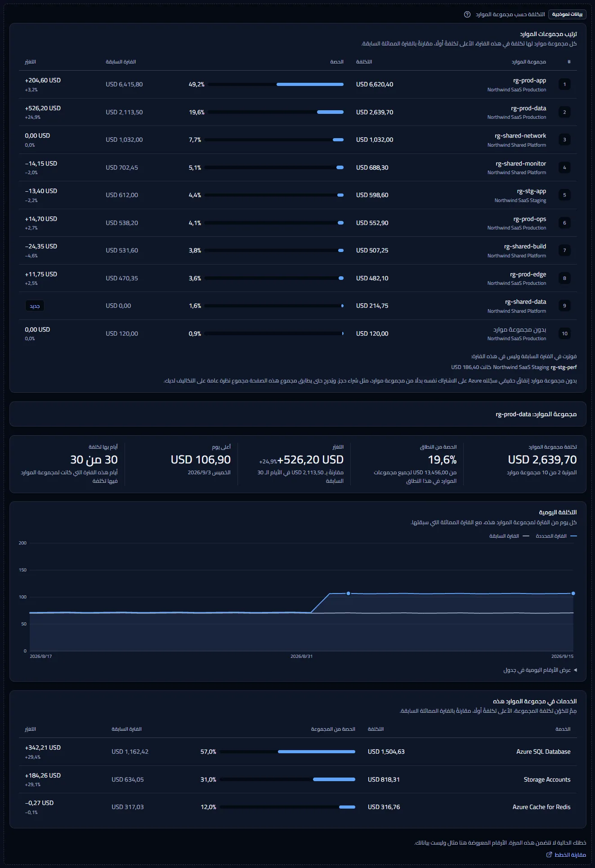This screenshot has height=868, width=595.
Task: Click the "الفترة السابقة" chart legend entry
Action: click(x=509, y=536)
